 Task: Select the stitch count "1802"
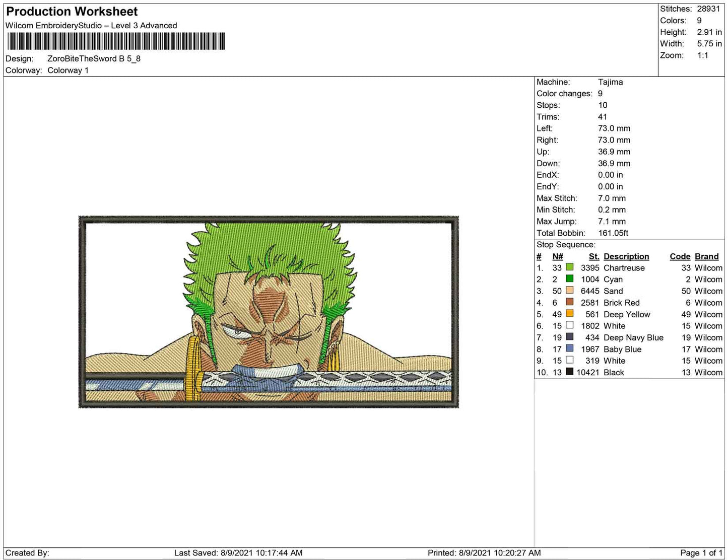pos(590,326)
